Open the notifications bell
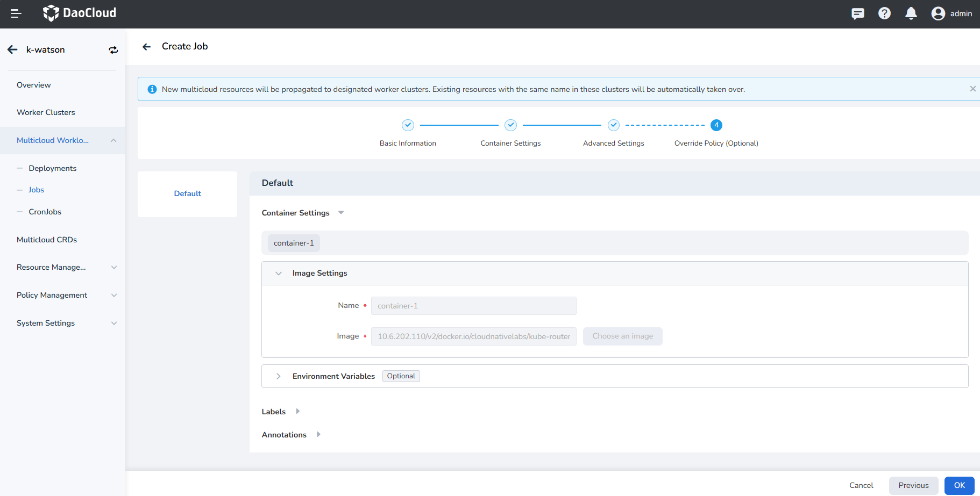The width and height of the screenshot is (980, 496). pyautogui.click(x=911, y=13)
